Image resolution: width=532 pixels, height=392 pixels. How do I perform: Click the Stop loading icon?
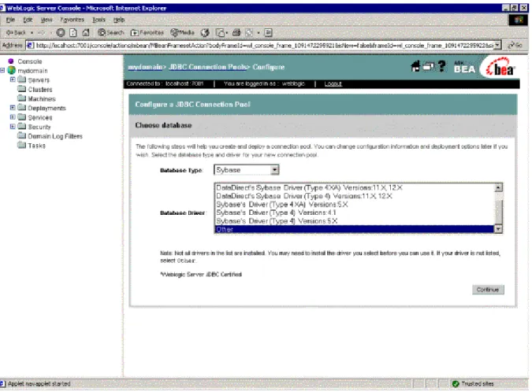(61, 32)
